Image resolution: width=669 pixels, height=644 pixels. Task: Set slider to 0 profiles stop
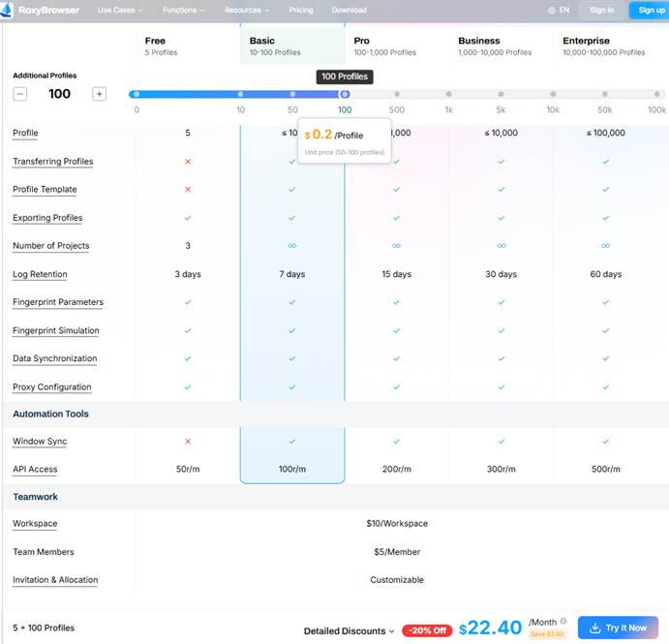point(137,94)
